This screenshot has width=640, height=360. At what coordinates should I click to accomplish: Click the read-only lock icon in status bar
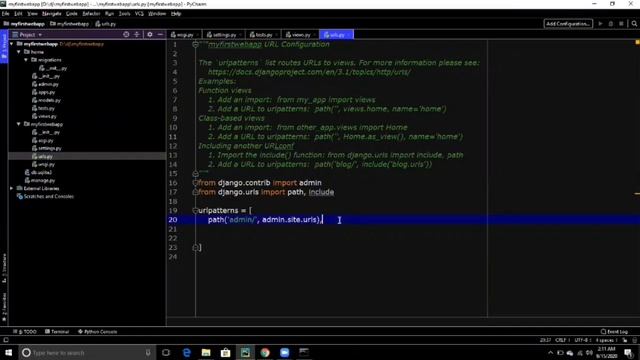click(624, 340)
